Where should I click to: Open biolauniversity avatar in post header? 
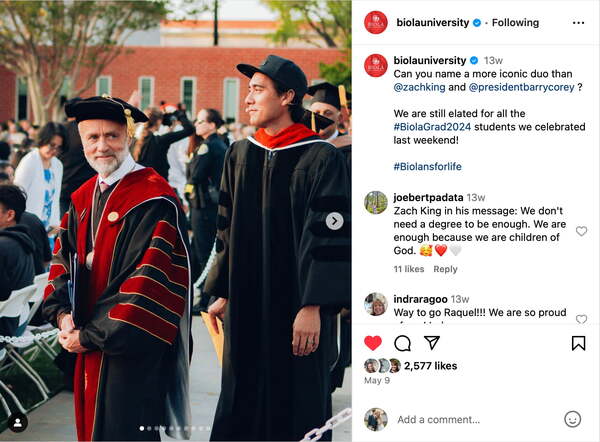point(376,23)
